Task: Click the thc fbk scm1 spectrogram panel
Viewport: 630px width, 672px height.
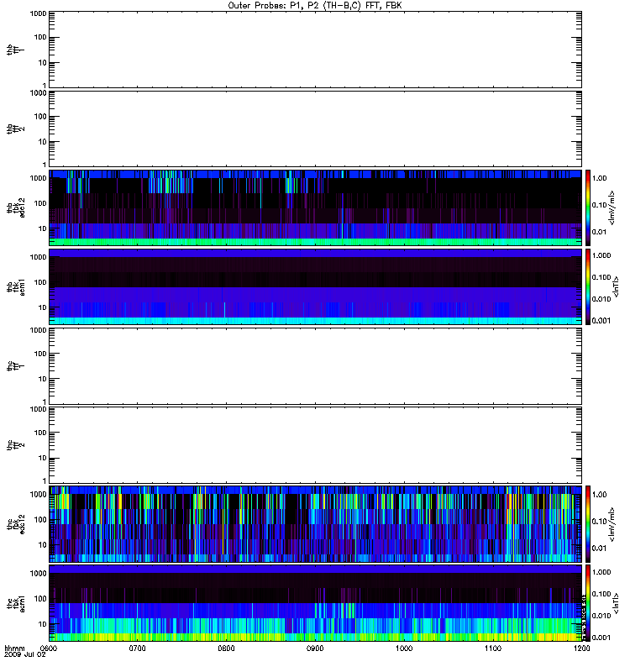Action: click(x=316, y=603)
